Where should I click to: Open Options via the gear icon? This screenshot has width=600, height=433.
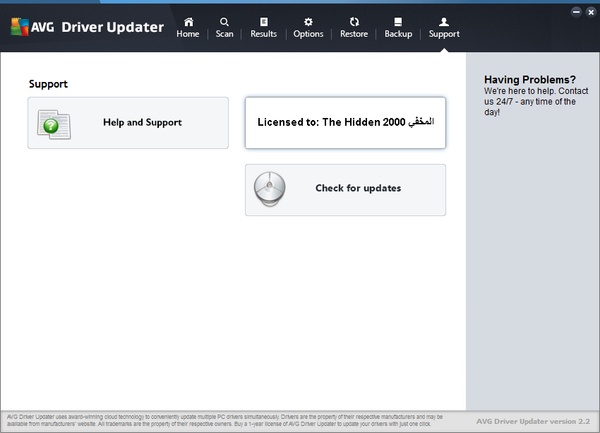(x=308, y=21)
